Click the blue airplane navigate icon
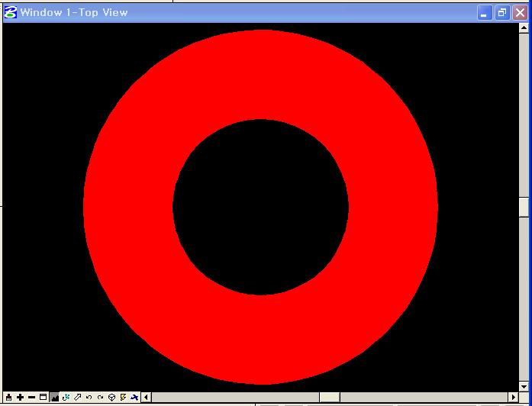532x406 pixels. coord(134,398)
